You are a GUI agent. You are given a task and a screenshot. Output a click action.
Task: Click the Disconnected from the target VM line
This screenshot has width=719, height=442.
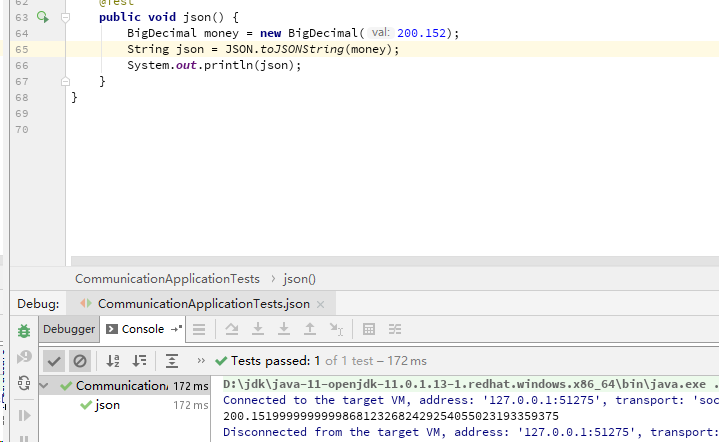tap(471, 432)
